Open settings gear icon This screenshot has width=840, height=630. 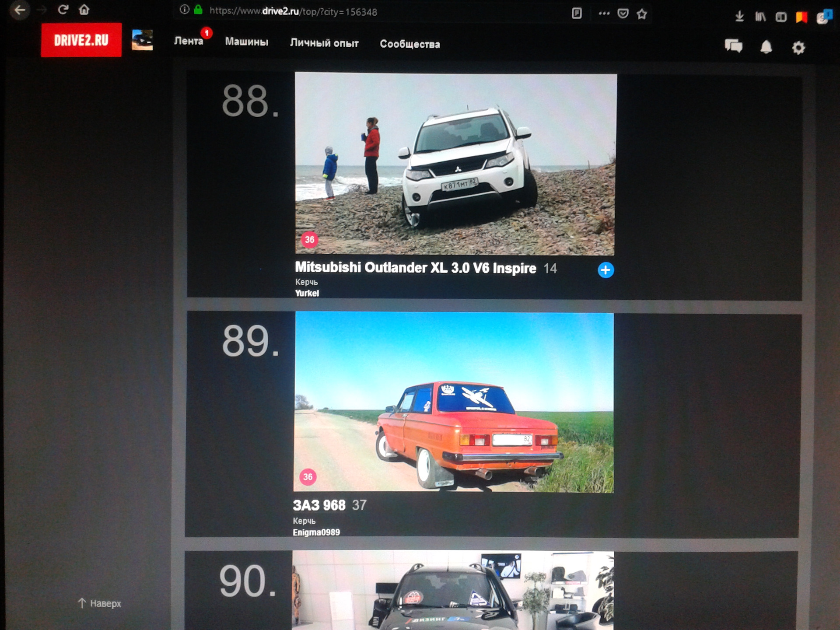tap(798, 48)
